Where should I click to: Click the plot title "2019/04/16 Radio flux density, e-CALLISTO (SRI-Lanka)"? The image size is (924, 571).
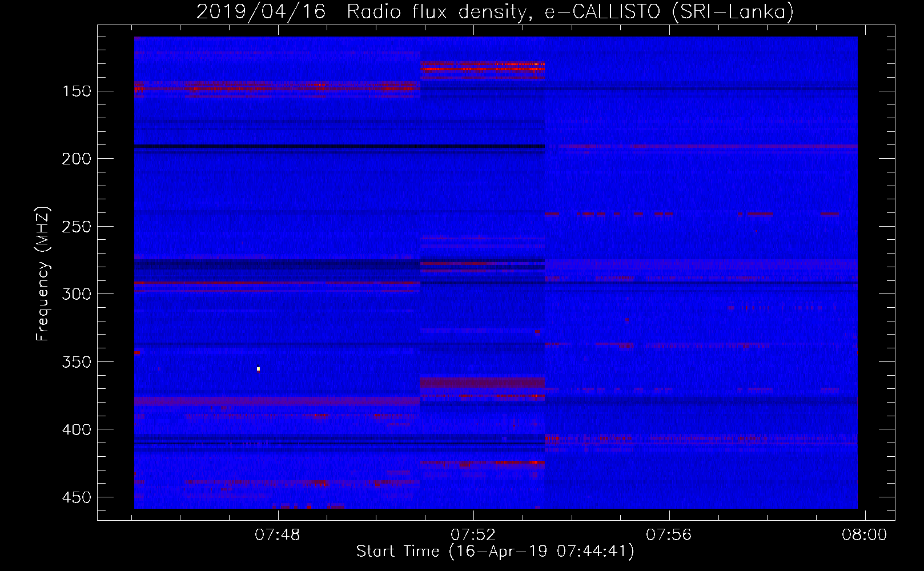click(x=495, y=11)
